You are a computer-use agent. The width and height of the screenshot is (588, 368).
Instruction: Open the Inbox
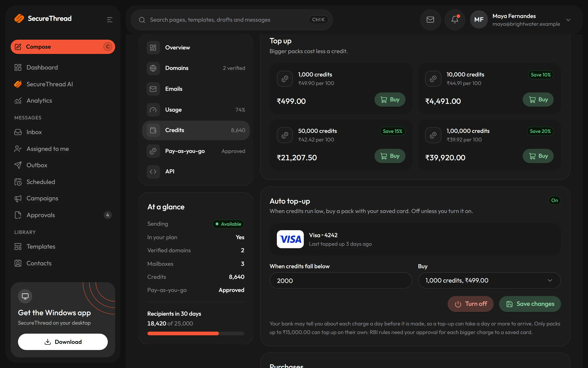point(63,132)
